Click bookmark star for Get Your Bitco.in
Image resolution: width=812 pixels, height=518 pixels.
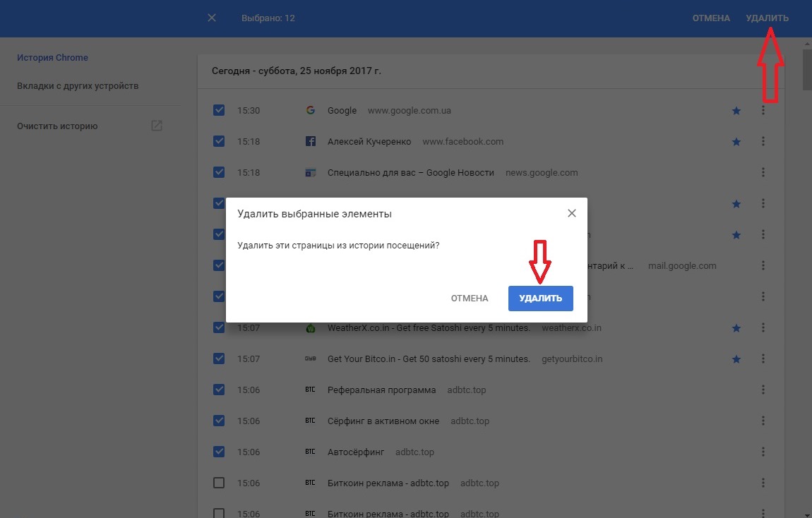tap(736, 359)
